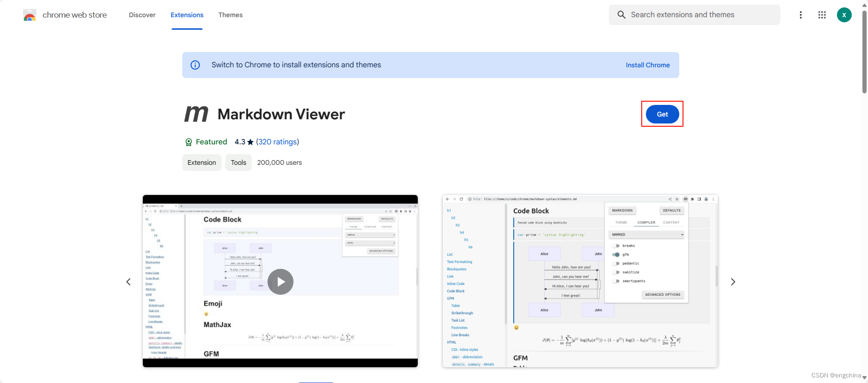Click the Extension category chip

coord(202,162)
